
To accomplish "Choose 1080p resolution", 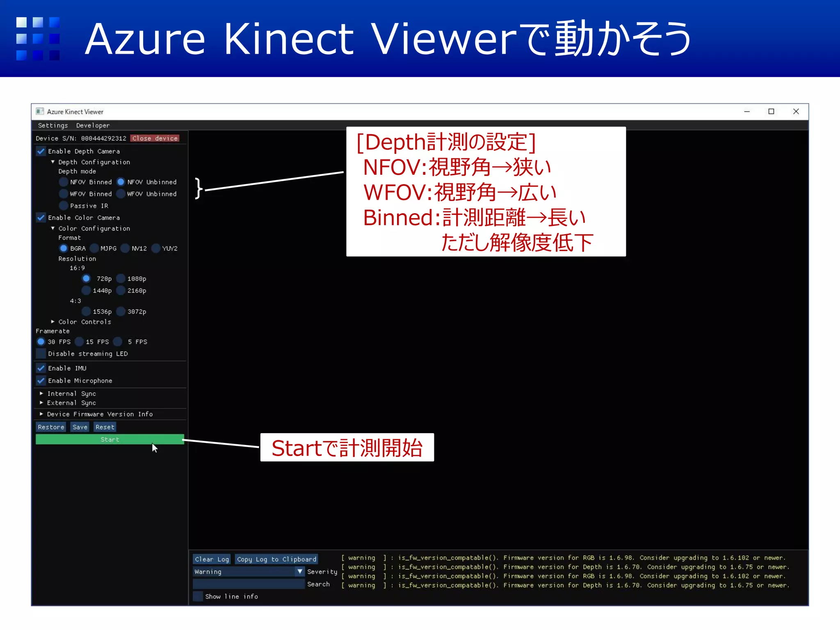I will (x=121, y=278).
